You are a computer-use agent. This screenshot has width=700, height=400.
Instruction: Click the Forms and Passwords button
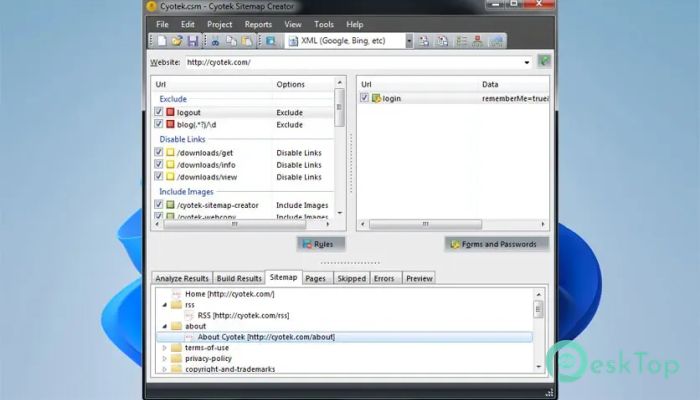(x=496, y=244)
